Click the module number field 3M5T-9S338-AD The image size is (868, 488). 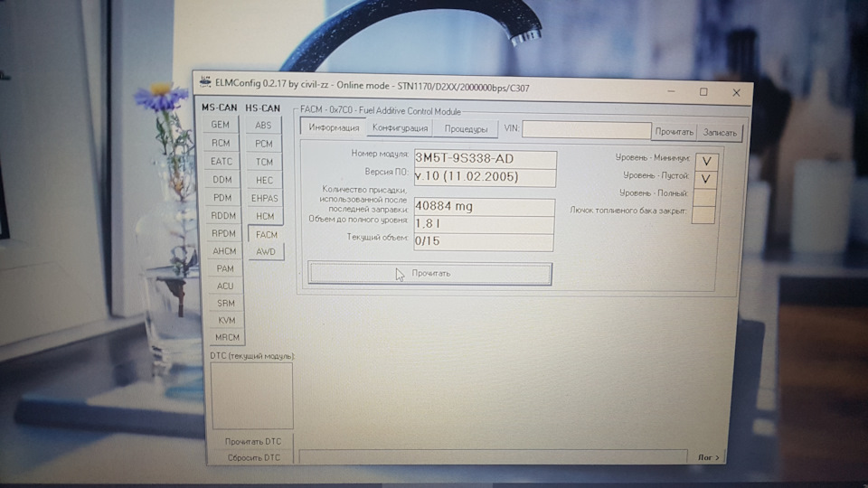[x=485, y=159]
